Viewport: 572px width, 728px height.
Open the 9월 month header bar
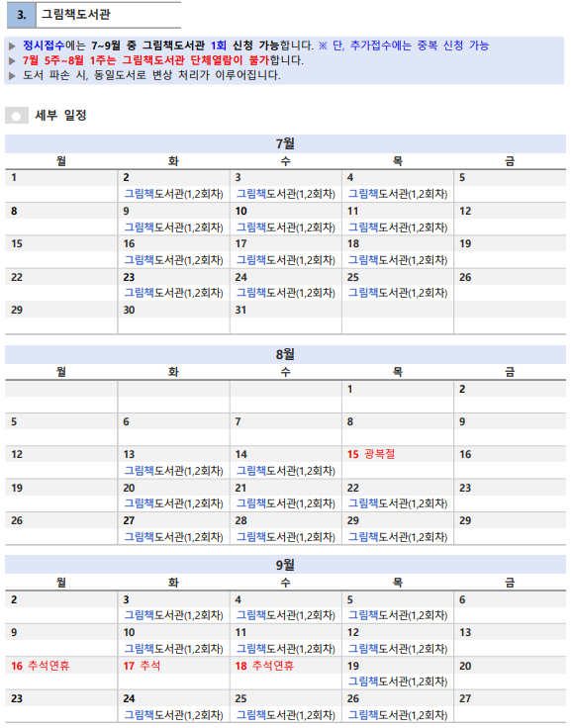click(285, 565)
